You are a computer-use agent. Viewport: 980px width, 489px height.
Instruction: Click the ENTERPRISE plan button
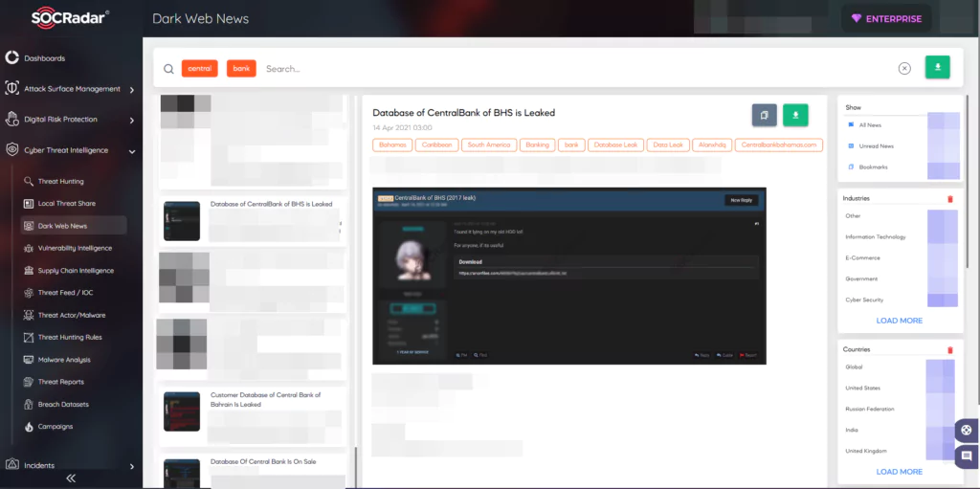(886, 19)
